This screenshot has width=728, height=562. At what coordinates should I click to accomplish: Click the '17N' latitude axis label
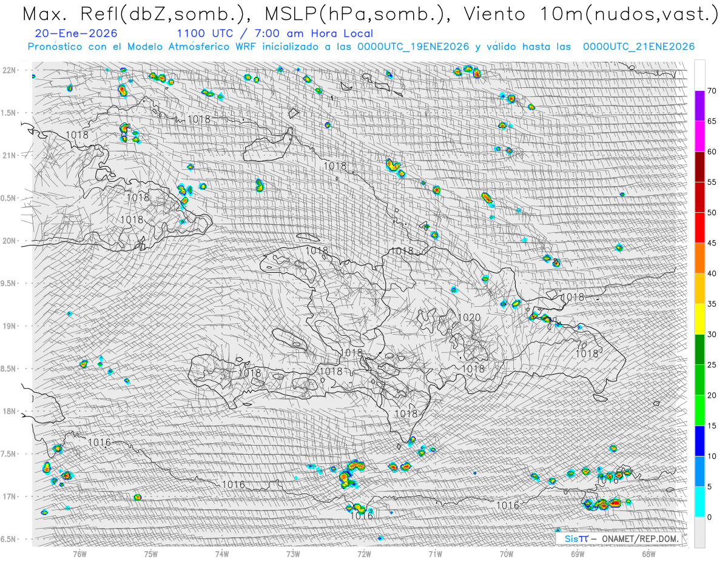(10, 497)
